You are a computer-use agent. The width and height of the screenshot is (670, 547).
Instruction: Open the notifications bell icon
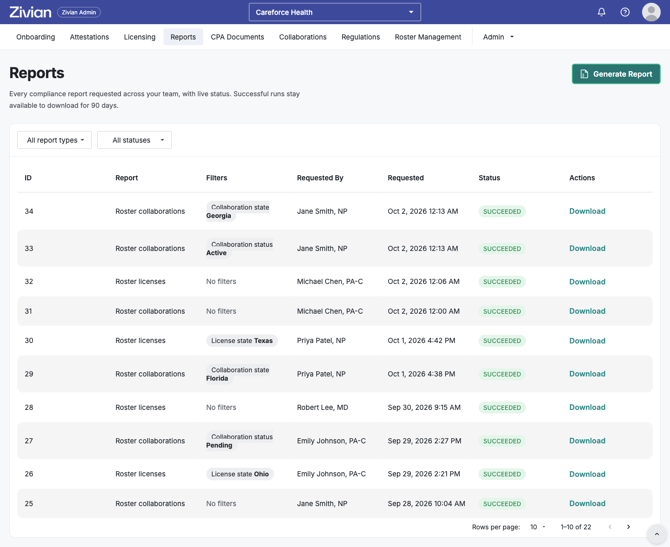601,12
